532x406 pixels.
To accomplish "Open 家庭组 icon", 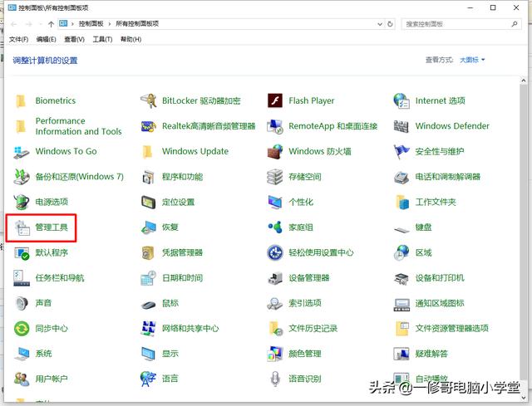I will tap(275, 227).
